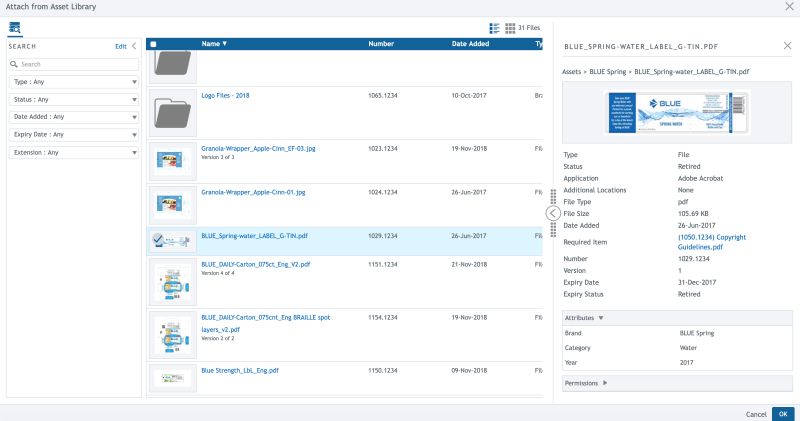The image size is (800, 421).
Task: Click the partially visible top folder icon
Action: (172, 63)
